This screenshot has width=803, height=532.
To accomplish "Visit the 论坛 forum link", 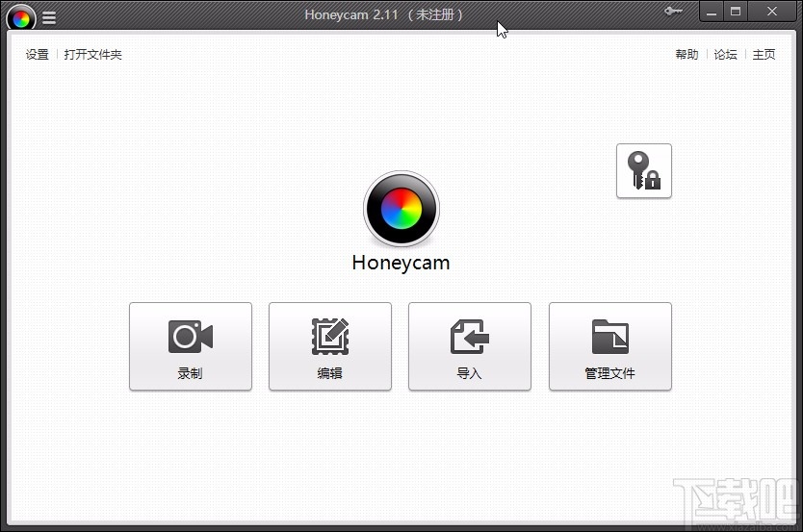I will [x=725, y=54].
